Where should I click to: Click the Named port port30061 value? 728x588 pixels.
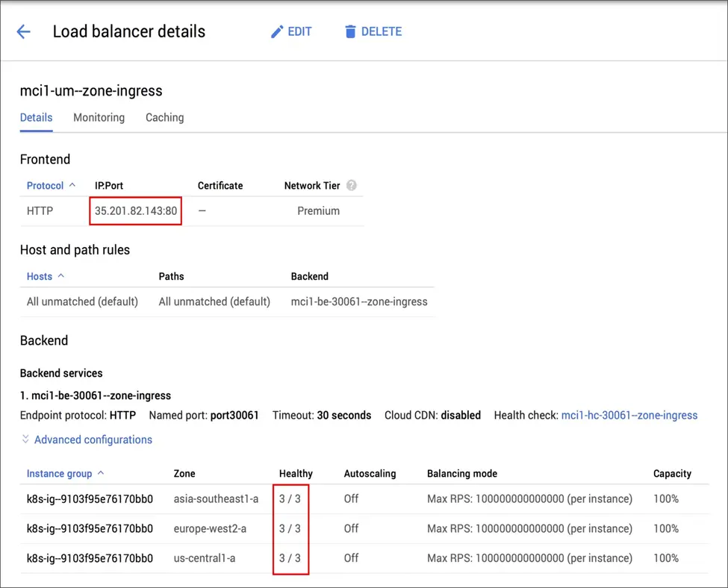pyautogui.click(x=234, y=416)
